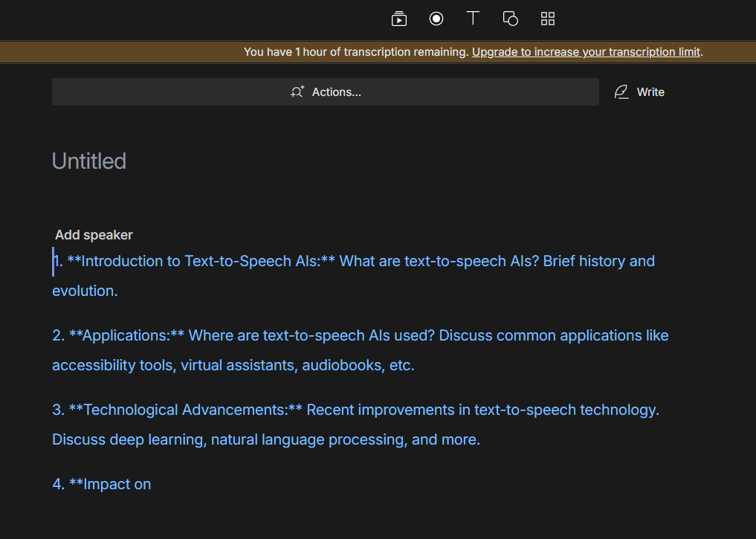Place cursor at word 'evolution.'
Viewport: 756px width, 539px height.
85,291
